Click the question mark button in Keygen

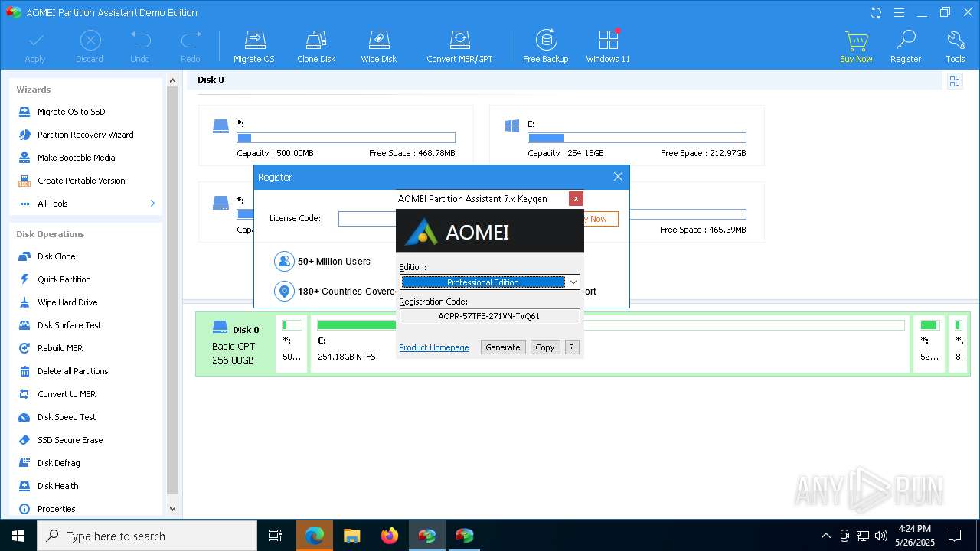[x=571, y=347]
